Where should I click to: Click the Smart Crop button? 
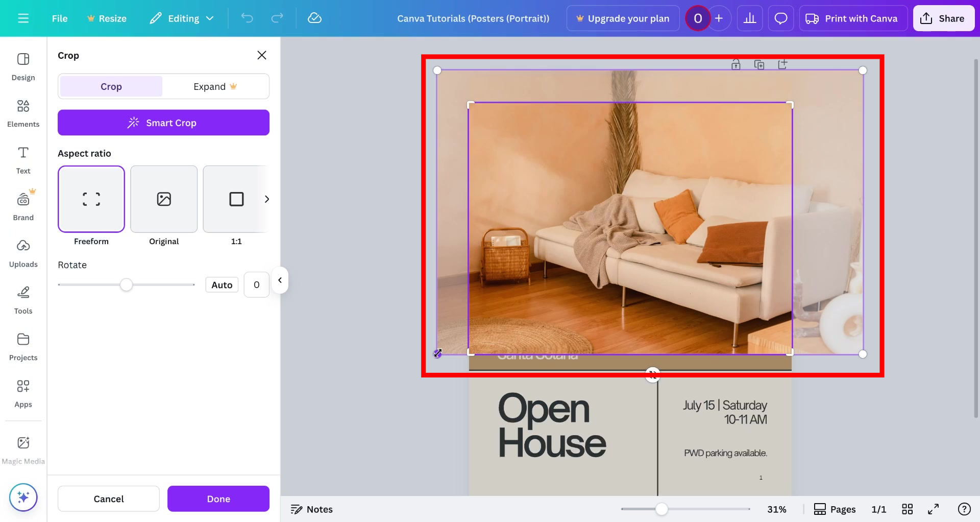(x=163, y=123)
